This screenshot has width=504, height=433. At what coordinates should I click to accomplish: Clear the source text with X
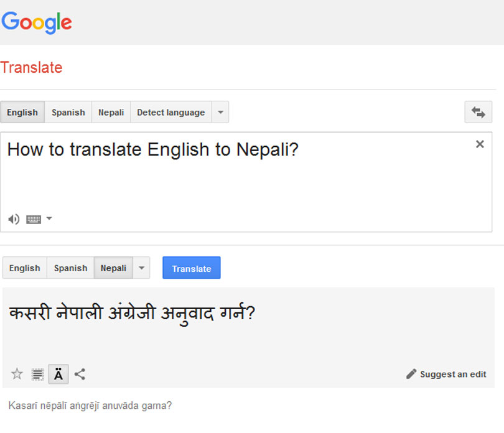pos(480,144)
